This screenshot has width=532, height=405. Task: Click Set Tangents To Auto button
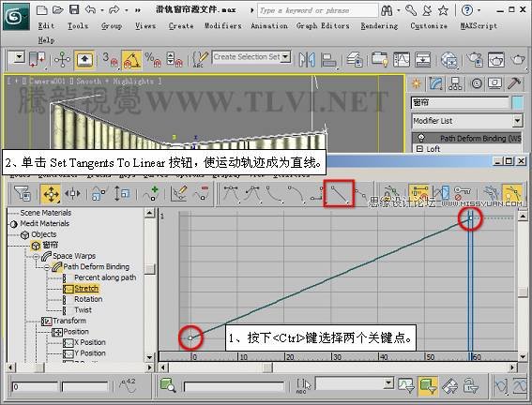point(231,194)
